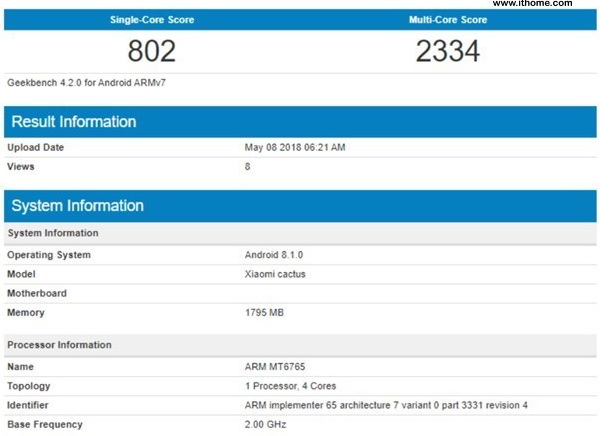Select the ARM MT6765 processor name
Image resolution: width=611 pixels, height=436 pixels.
[x=273, y=367]
